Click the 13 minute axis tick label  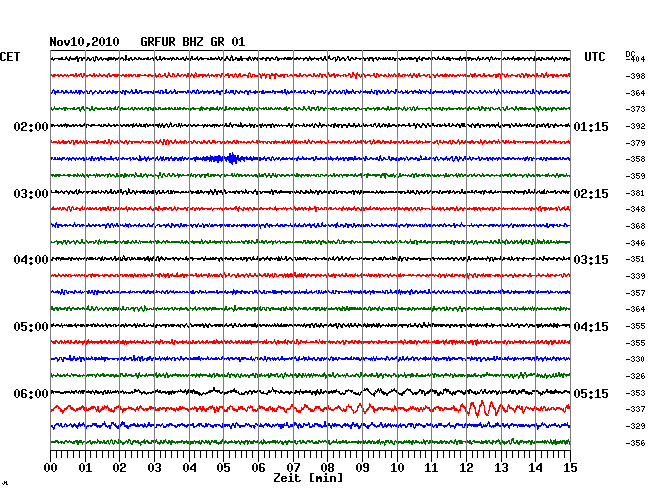click(x=501, y=468)
